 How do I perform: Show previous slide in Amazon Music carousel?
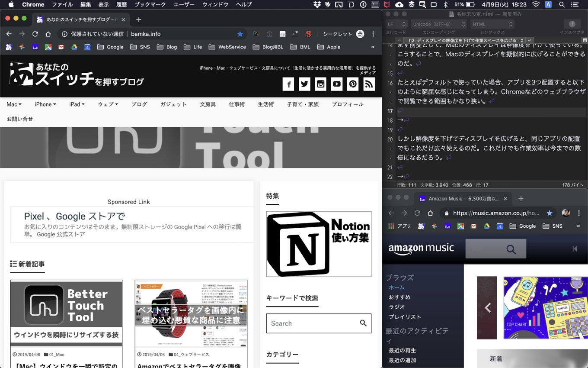click(x=487, y=307)
